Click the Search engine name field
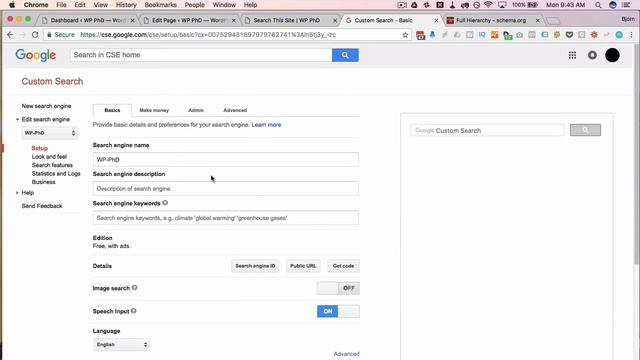Viewport: 640px width, 360px height. point(226,160)
